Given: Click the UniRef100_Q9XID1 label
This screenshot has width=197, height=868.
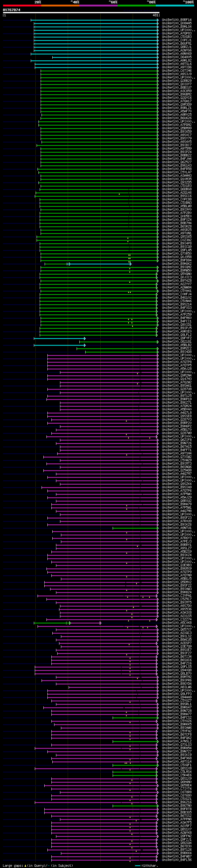Looking at the screenshot, I should [x=177, y=325].
